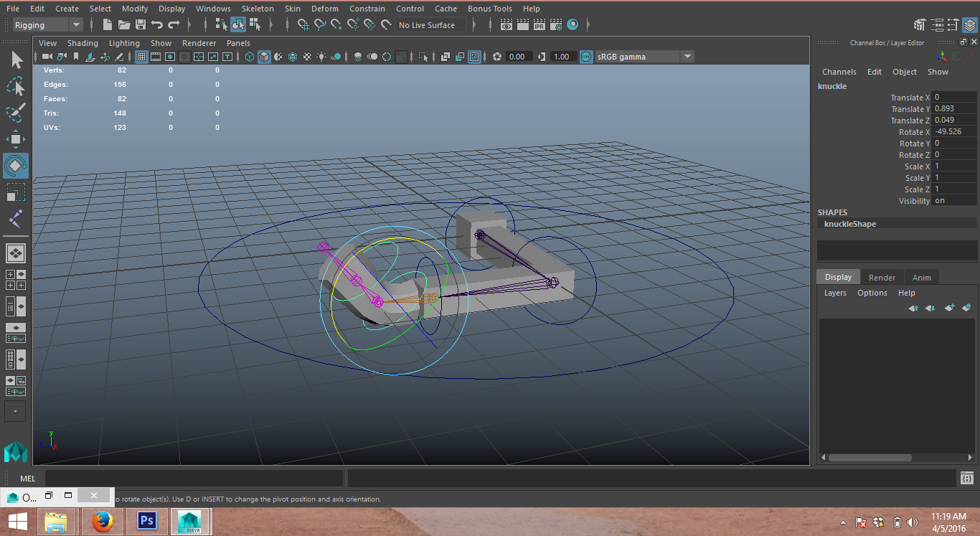Switch to four view layout

point(16,280)
